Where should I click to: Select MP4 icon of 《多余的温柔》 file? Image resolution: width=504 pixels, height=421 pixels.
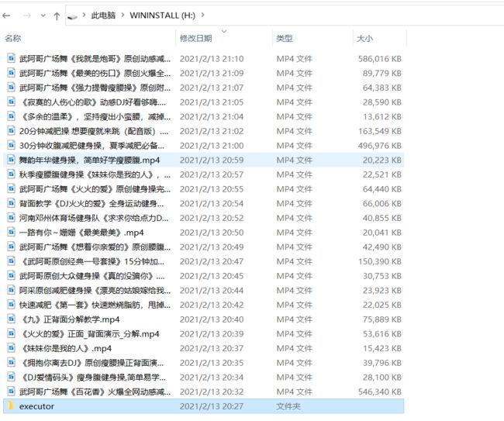12,116
